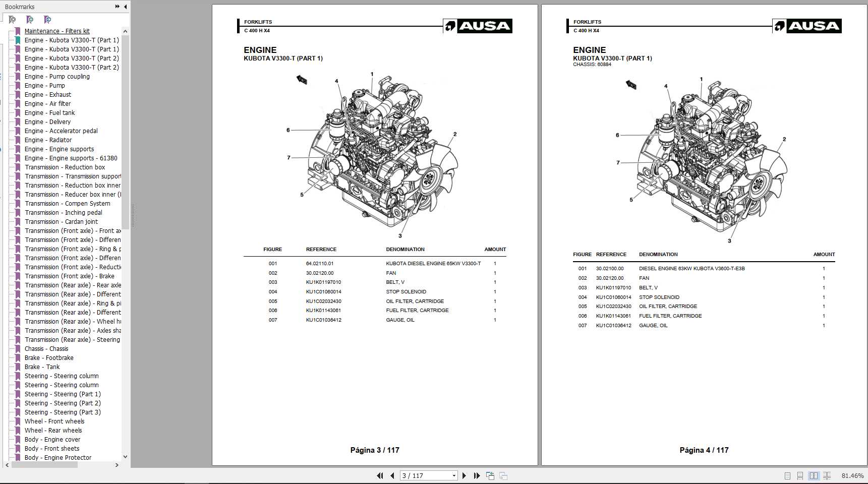The width and height of the screenshot is (868, 484).
Task: Go to first page with skip-back arrow
Action: click(380, 475)
